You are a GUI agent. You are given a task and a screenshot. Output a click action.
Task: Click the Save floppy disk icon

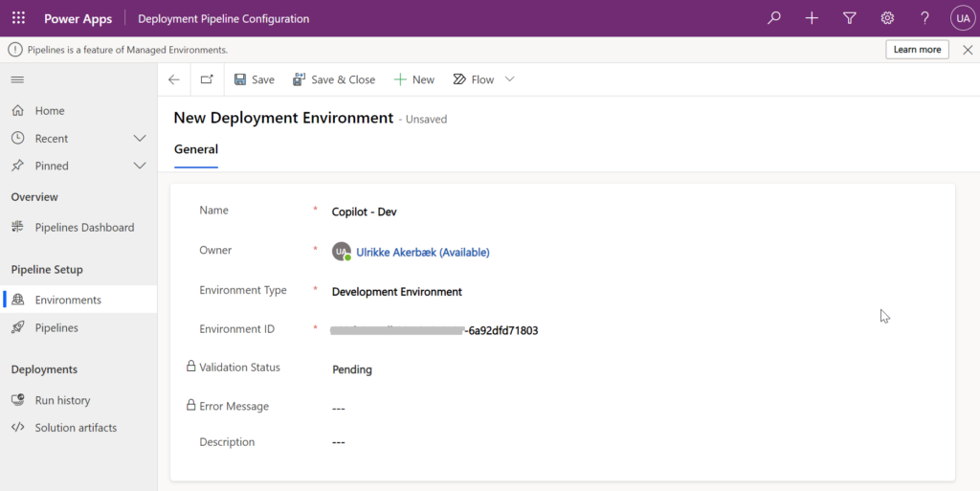(240, 79)
